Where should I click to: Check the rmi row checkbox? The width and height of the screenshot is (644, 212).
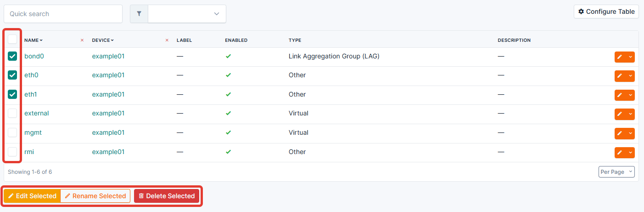coord(12,152)
